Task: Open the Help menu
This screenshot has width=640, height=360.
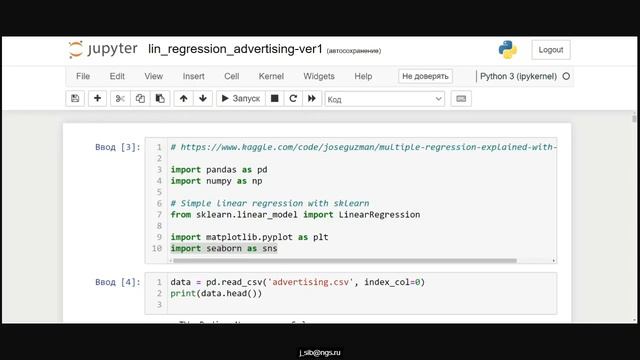Action: (x=363, y=76)
